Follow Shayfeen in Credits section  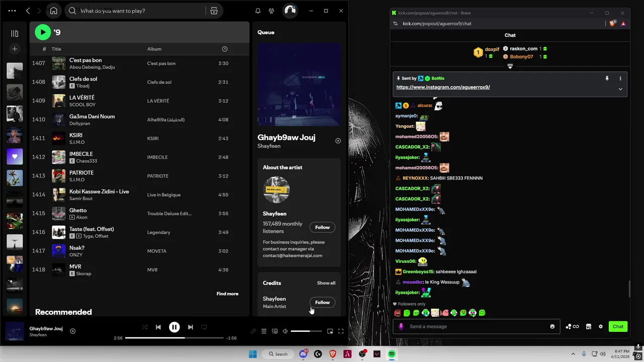click(323, 302)
